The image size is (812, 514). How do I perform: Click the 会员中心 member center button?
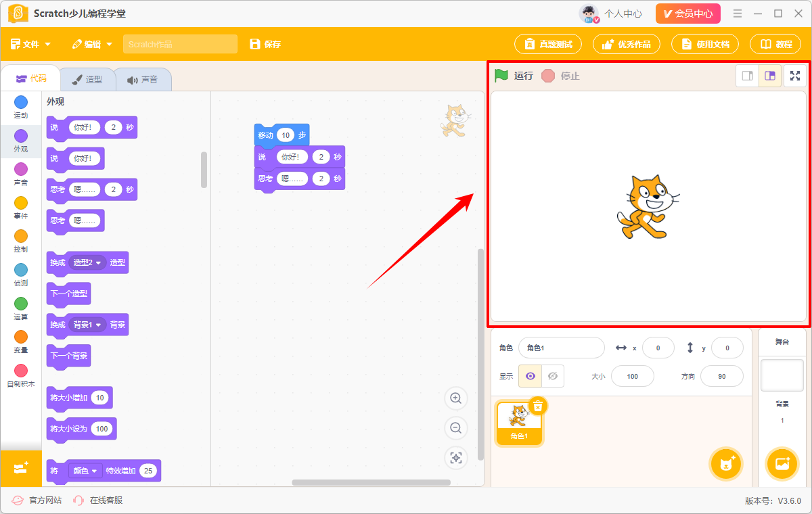click(688, 14)
